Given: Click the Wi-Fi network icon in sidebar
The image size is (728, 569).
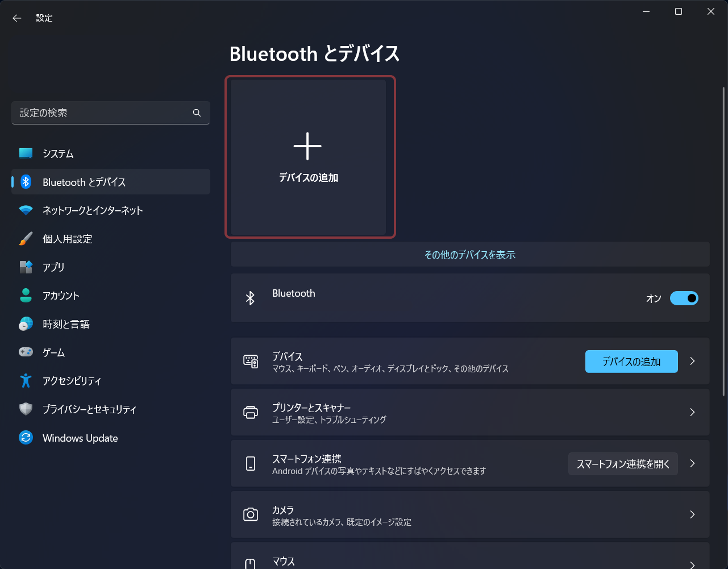Looking at the screenshot, I should 26,210.
